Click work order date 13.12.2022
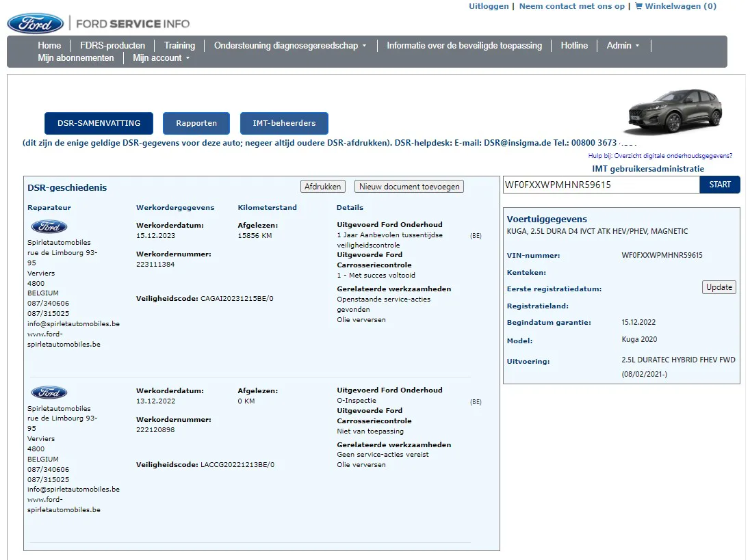The width and height of the screenshot is (750, 560). pos(156,401)
